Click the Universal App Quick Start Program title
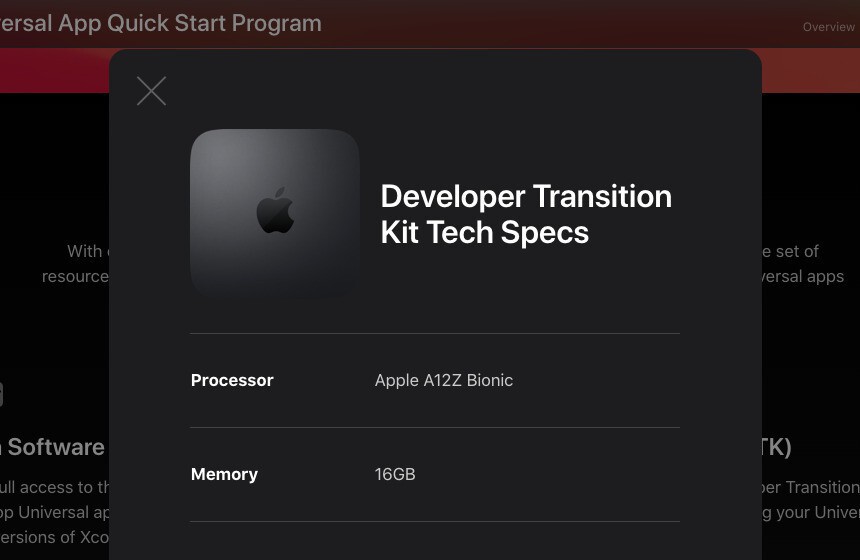 [161, 23]
